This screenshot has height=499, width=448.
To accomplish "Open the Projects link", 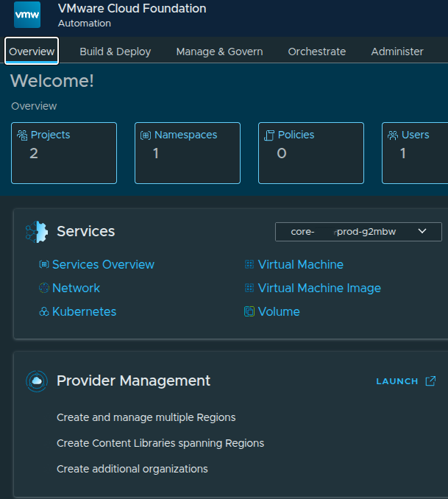I will 50,135.
